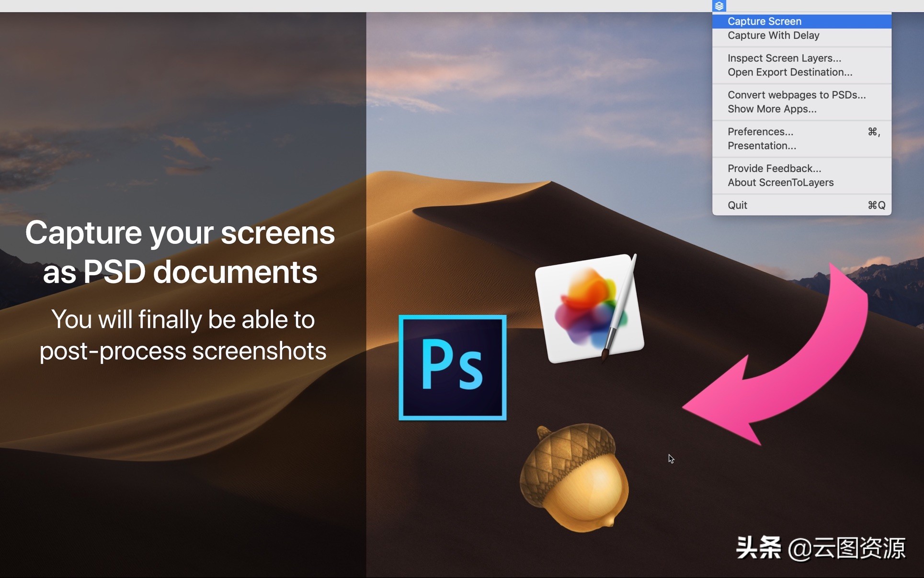Open the ScreenToLayers menu bar icon
Viewport: 924px width, 578px height.
pyautogui.click(x=719, y=6)
